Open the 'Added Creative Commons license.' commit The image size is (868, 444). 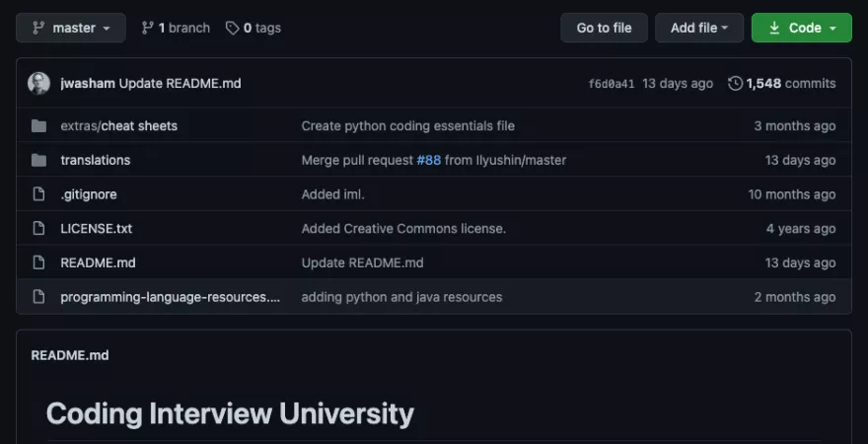(403, 229)
